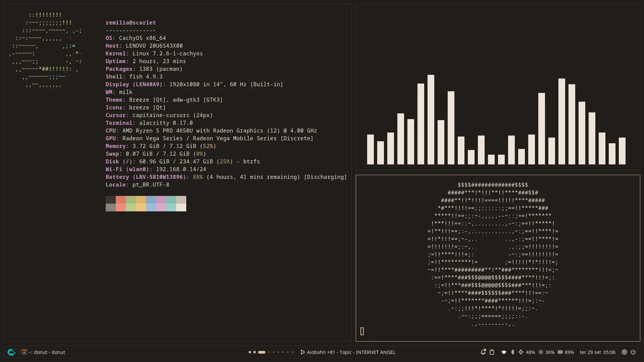Click the tallest bar in the left visualizer peak
This screenshot has width=644, height=362.
pyautogui.click(x=431, y=119)
